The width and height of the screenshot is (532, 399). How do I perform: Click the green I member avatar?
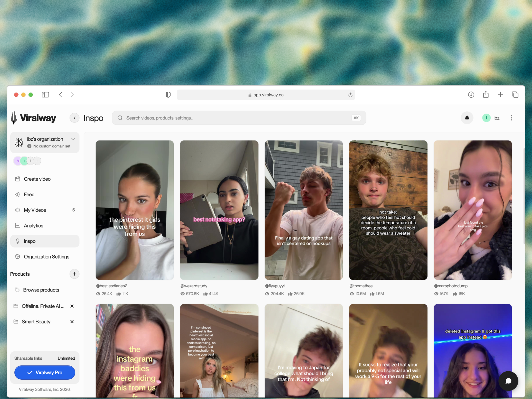click(x=24, y=161)
